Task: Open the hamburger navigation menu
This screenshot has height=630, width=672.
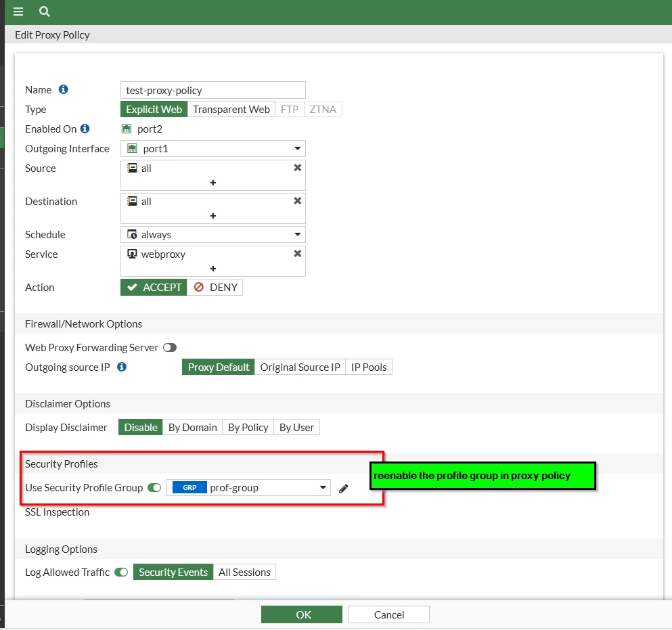Action: coord(18,12)
